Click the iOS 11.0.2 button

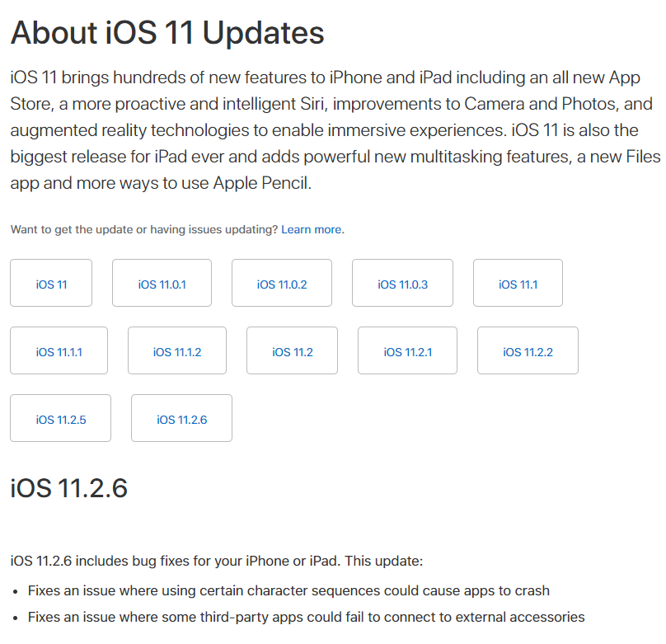tap(282, 283)
